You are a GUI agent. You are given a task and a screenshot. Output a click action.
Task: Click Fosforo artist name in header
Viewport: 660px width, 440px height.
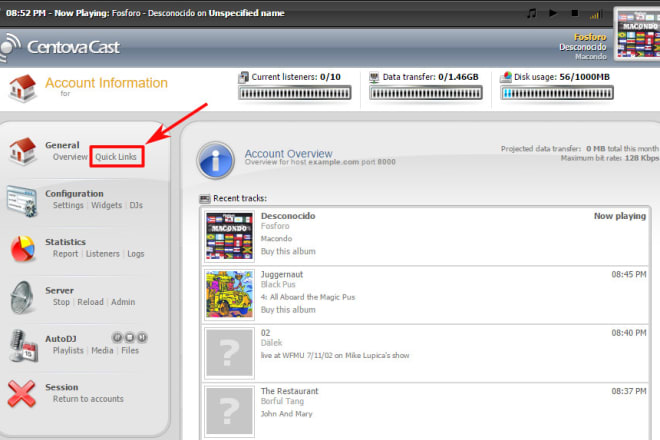[590, 37]
